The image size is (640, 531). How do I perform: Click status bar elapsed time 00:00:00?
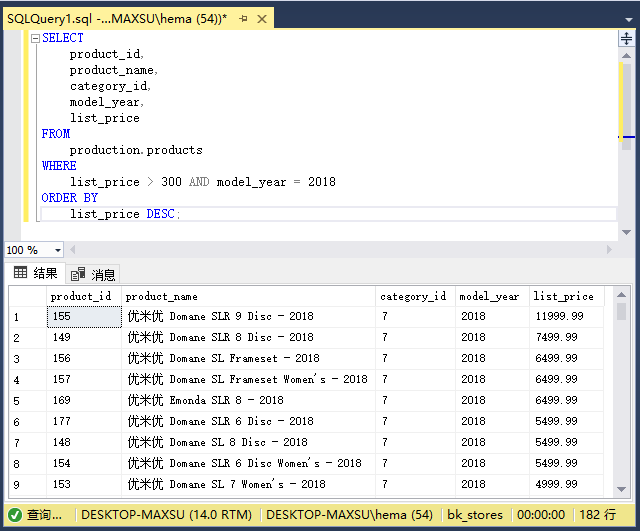[541, 515]
